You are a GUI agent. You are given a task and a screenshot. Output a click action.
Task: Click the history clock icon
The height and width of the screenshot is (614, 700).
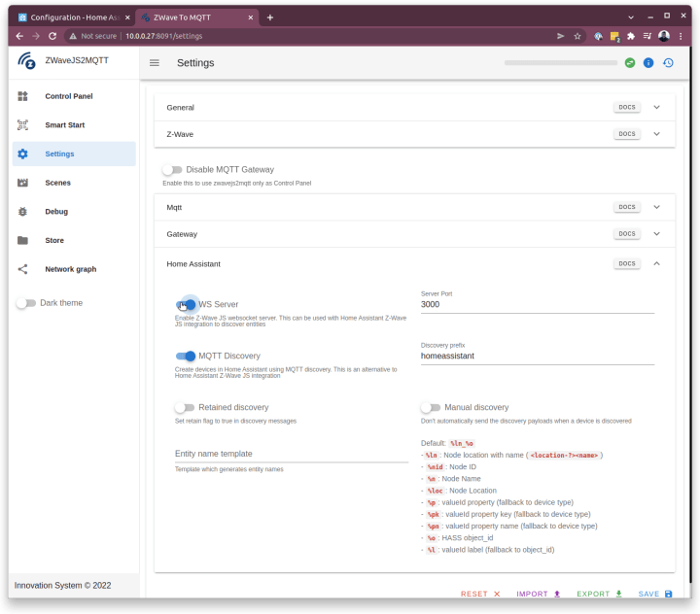pyautogui.click(x=668, y=63)
